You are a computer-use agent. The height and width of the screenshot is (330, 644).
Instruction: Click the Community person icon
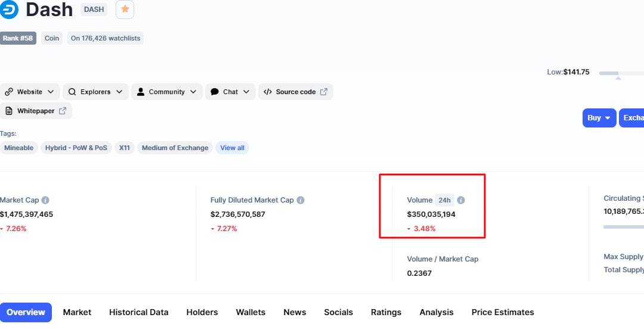(x=141, y=92)
